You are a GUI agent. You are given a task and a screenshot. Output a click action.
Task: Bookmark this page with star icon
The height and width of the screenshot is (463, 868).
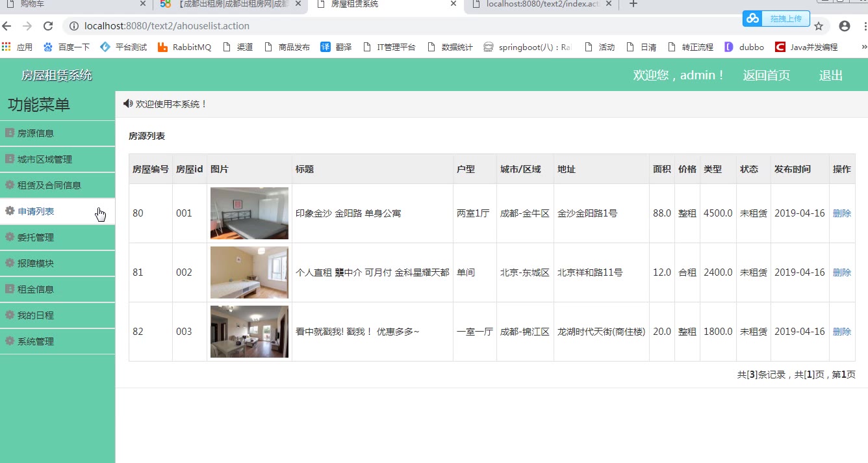click(819, 26)
